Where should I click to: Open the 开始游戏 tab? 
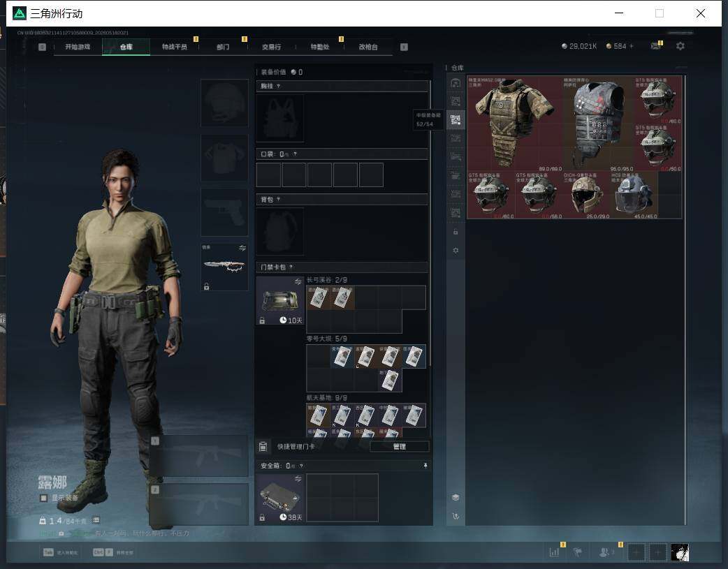78,47
